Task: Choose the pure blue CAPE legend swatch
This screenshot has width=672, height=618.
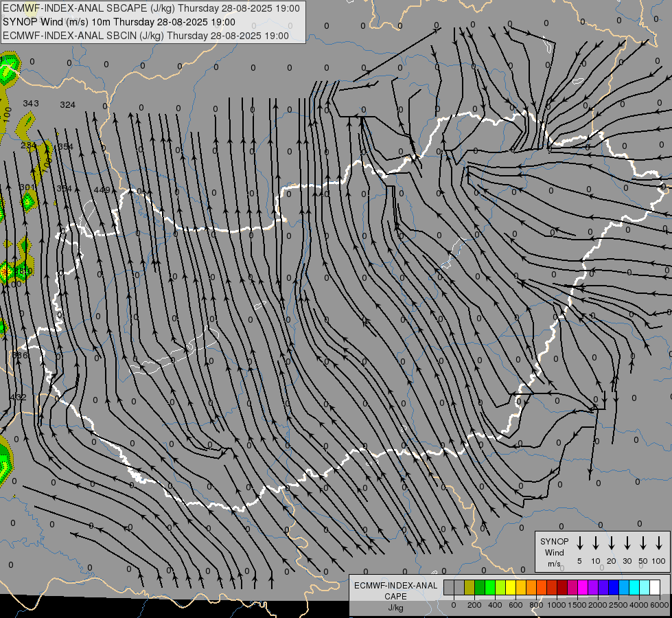Action: [613, 588]
